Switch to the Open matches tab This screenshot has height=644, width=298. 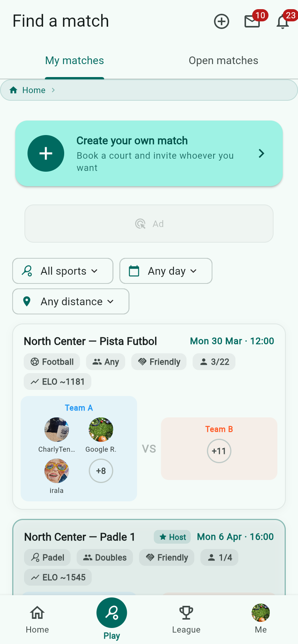click(x=223, y=60)
